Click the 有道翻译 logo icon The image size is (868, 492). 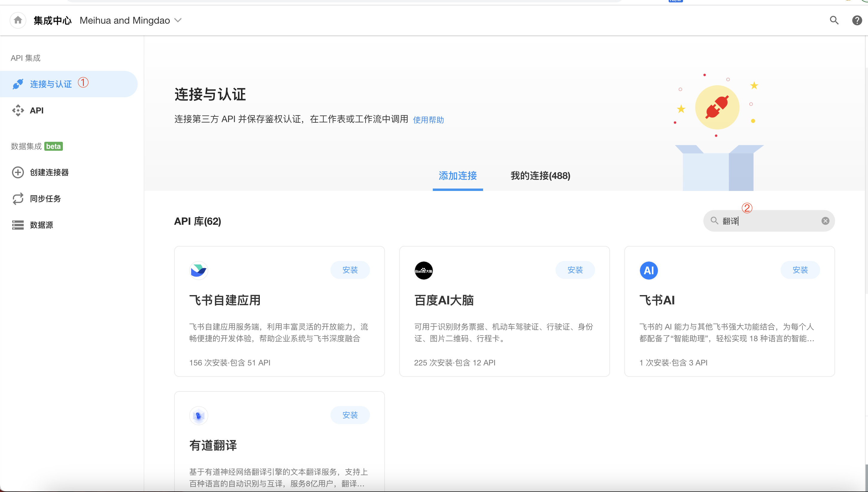[x=198, y=415]
